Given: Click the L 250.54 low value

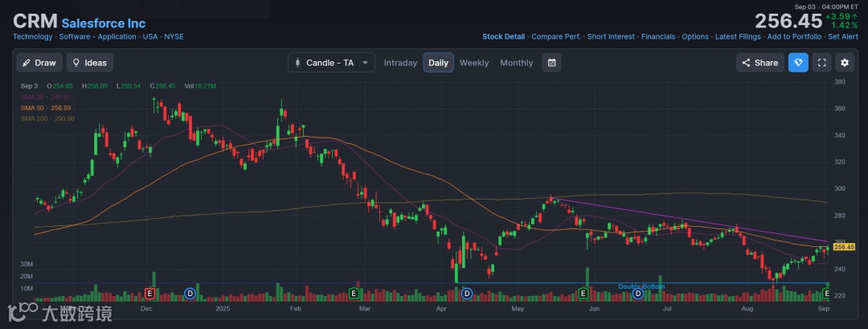Looking at the screenshot, I should pos(129,86).
